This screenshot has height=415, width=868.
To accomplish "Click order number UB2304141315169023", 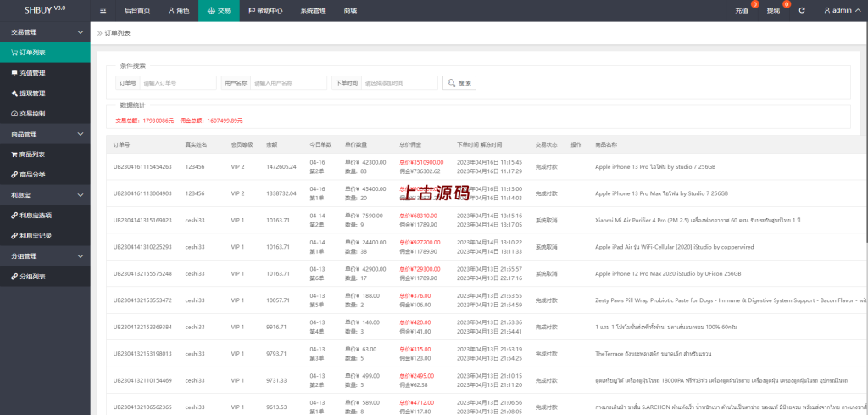I will click(x=142, y=220).
